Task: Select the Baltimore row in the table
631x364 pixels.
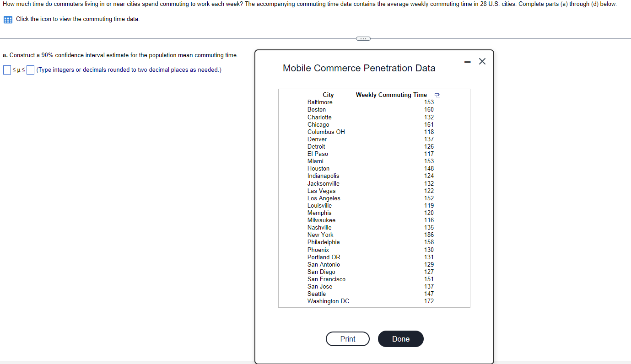Action: tap(320, 102)
